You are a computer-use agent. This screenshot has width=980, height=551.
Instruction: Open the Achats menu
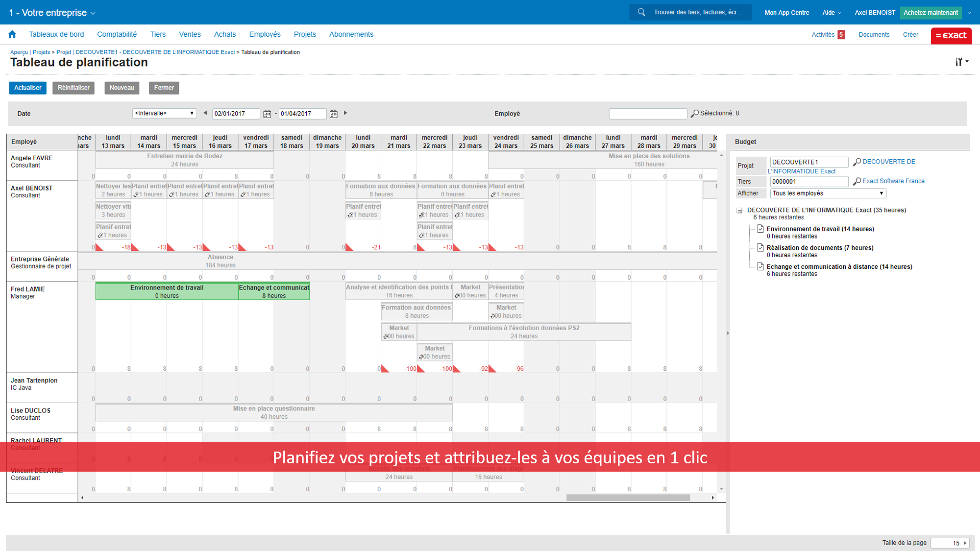225,34
